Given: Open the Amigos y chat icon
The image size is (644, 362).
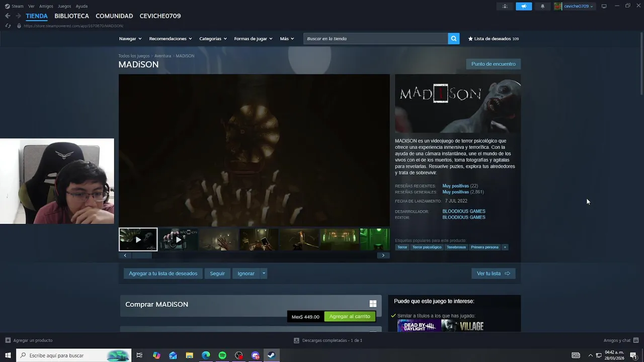Looking at the screenshot, I should [636, 340].
